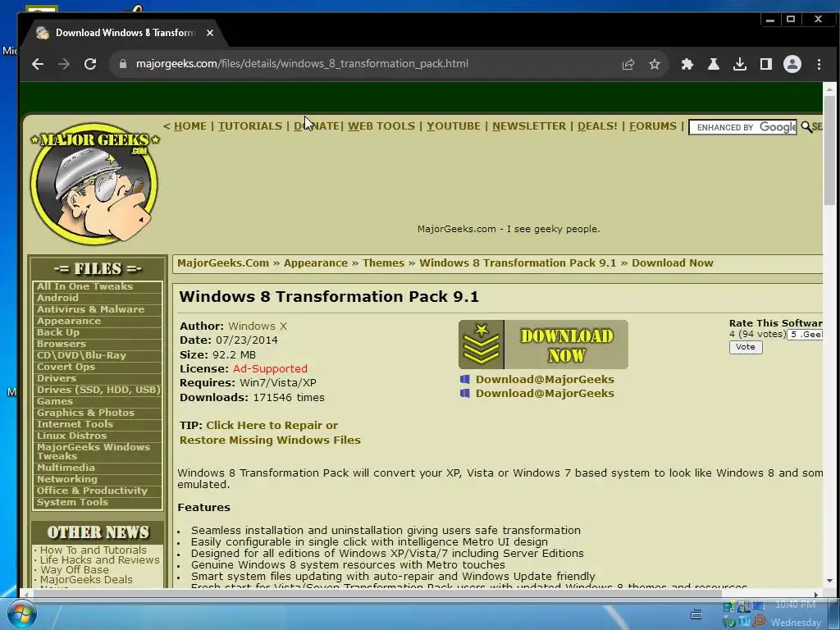Click the share page icon in the address bar
840x630 pixels.
(628, 64)
